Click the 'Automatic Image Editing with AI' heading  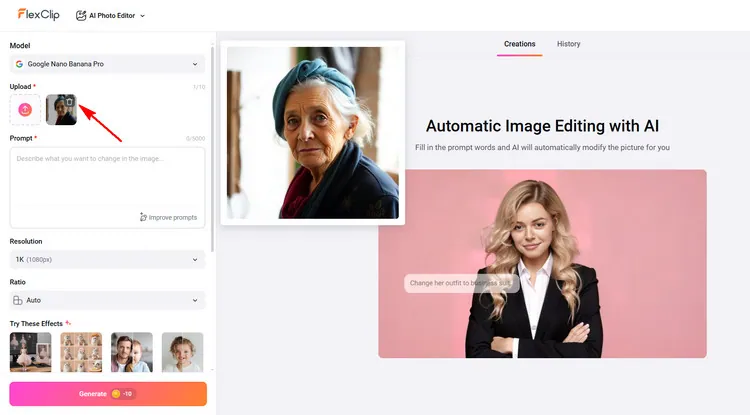(542, 126)
